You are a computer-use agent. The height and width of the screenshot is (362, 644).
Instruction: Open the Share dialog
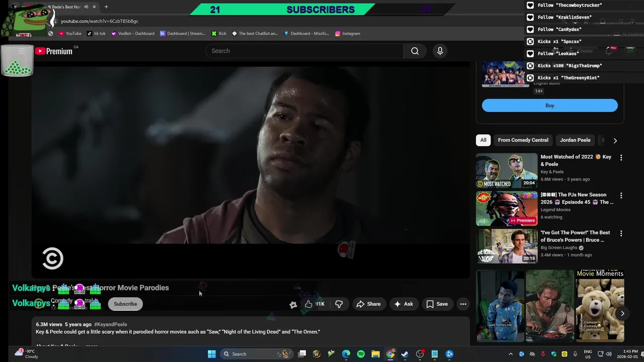click(368, 304)
